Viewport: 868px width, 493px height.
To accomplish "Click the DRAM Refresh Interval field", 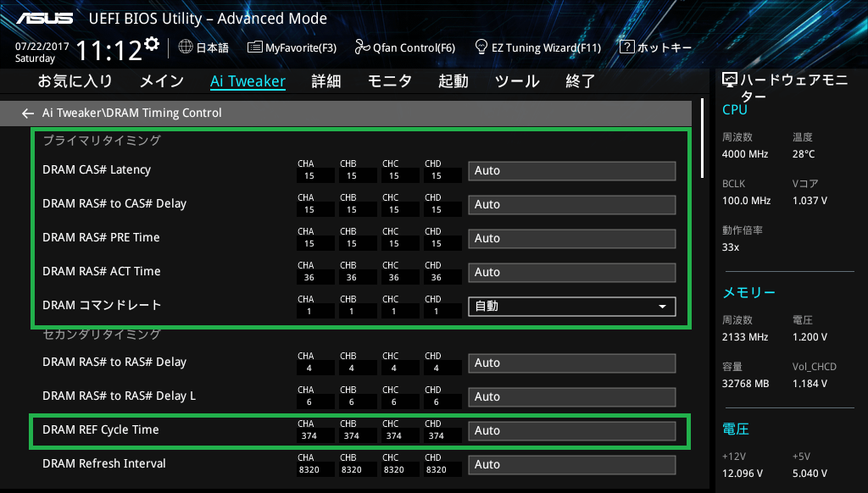I will pos(572,465).
